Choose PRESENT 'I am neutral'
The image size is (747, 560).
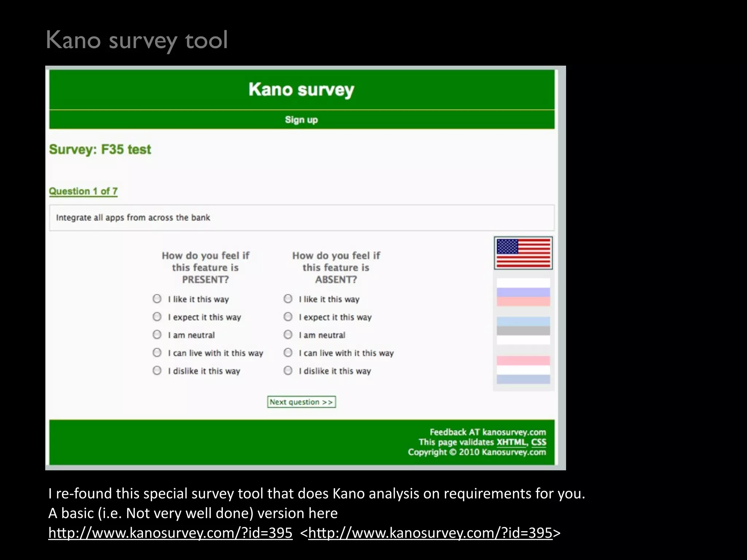[x=157, y=335]
